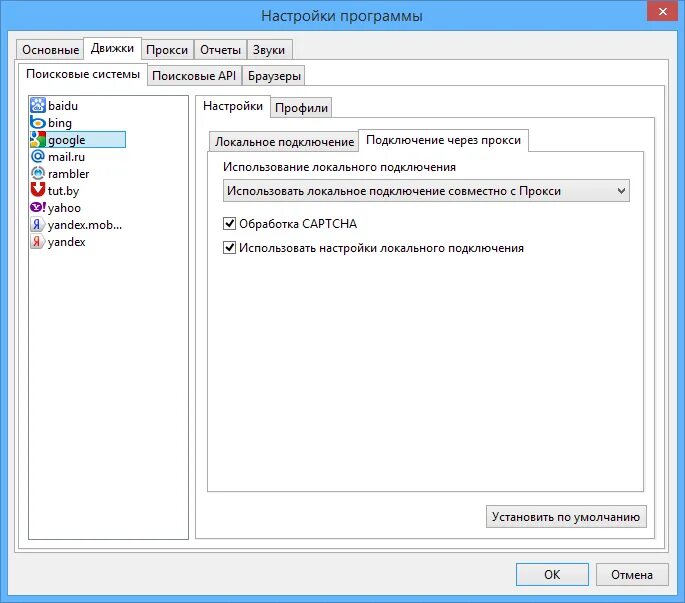This screenshot has width=685, height=603.
Task: Open the Прокси tab
Action: [167, 50]
